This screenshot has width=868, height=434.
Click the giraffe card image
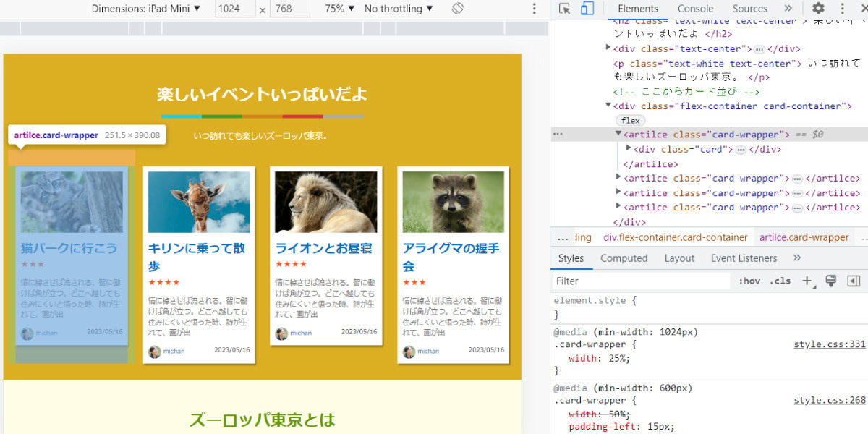coord(199,202)
